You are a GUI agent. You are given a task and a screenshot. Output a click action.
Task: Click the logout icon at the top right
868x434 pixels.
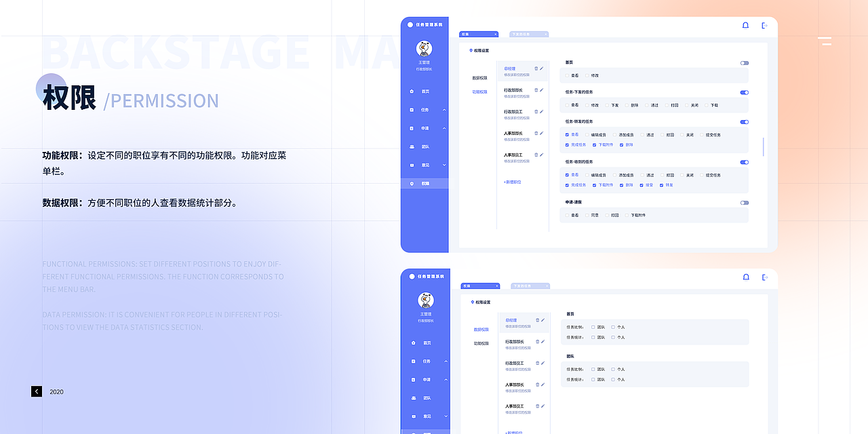click(x=765, y=25)
